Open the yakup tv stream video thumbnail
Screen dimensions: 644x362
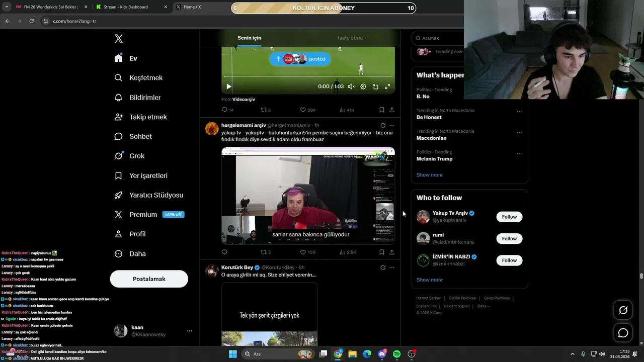tap(308, 196)
